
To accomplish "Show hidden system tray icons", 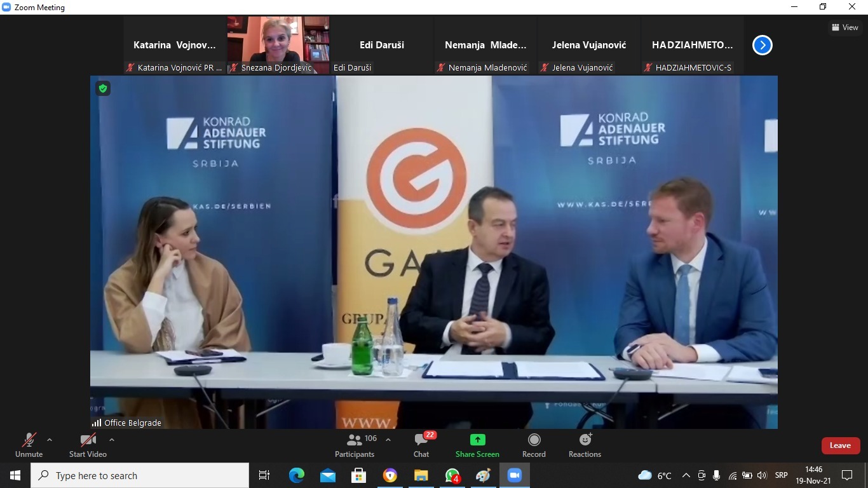I will 686,475.
